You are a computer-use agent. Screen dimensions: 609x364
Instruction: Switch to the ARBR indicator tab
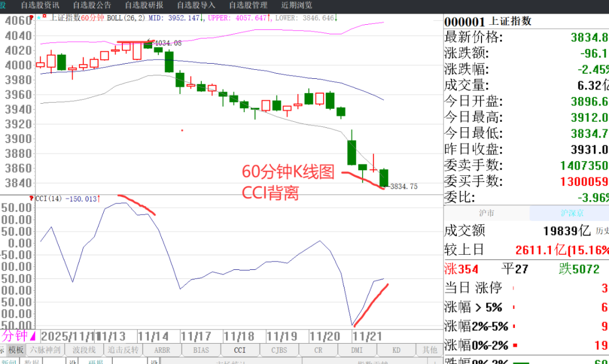(162, 350)
